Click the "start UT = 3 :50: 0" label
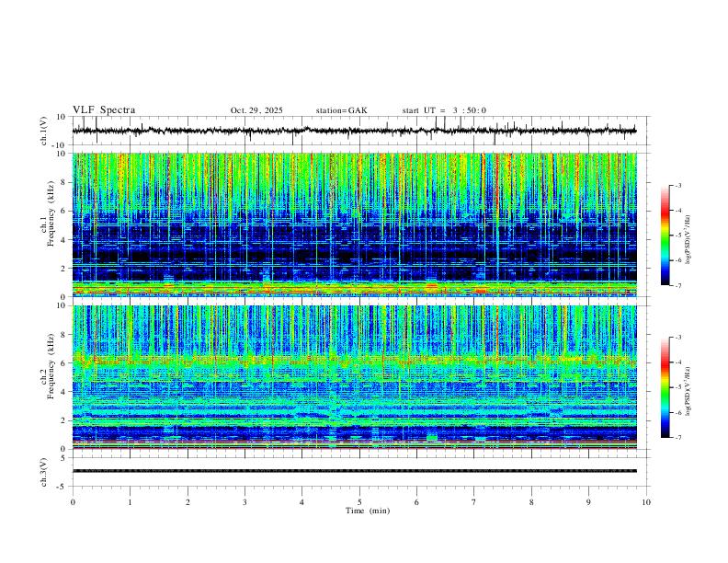 point(444,110)
